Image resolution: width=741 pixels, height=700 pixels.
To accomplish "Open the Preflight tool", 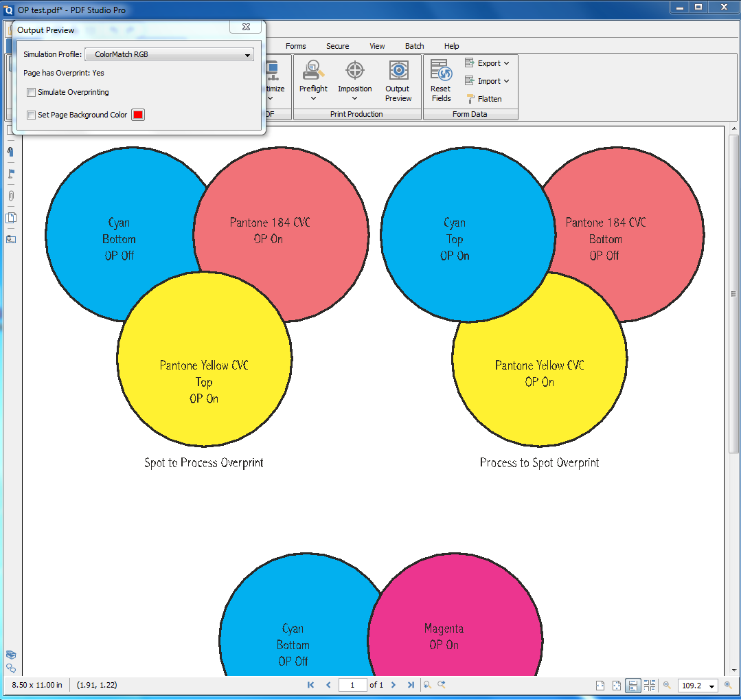I will 313,80.
